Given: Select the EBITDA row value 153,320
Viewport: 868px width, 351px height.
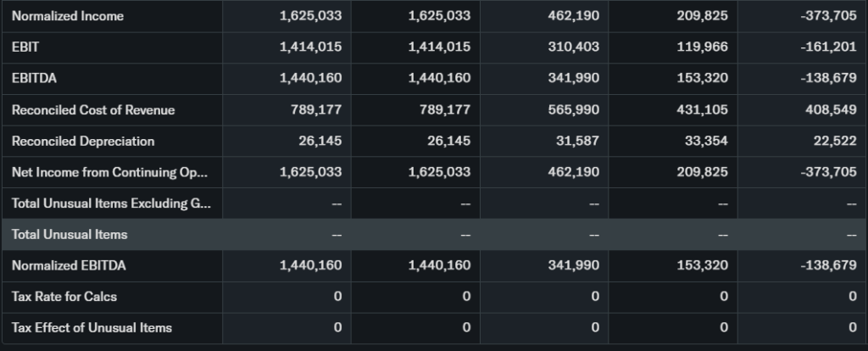Looking at the screenshot, I should 704,78.
